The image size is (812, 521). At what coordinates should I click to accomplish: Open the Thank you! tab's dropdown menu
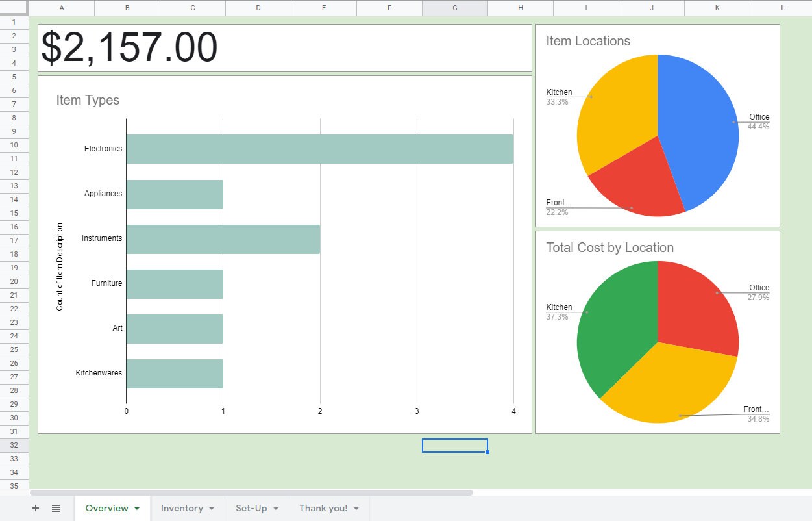356,509
